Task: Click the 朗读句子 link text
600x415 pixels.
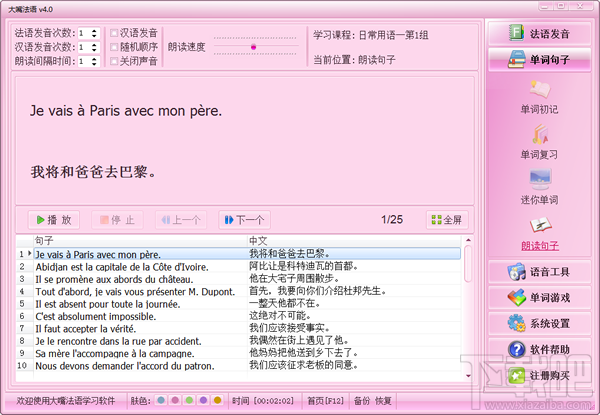Action: point(540,246)
